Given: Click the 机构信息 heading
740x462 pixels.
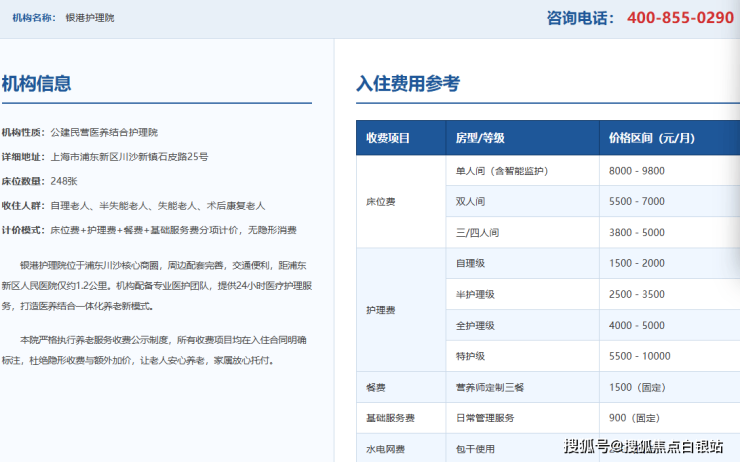Looking at the screenshot, I should pos(36,84).
